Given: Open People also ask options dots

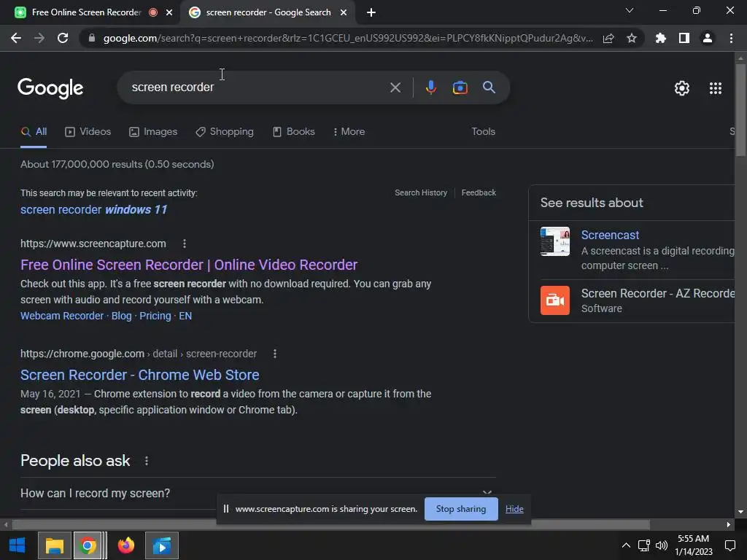Looking at the screenshot, I should (146, 461).
